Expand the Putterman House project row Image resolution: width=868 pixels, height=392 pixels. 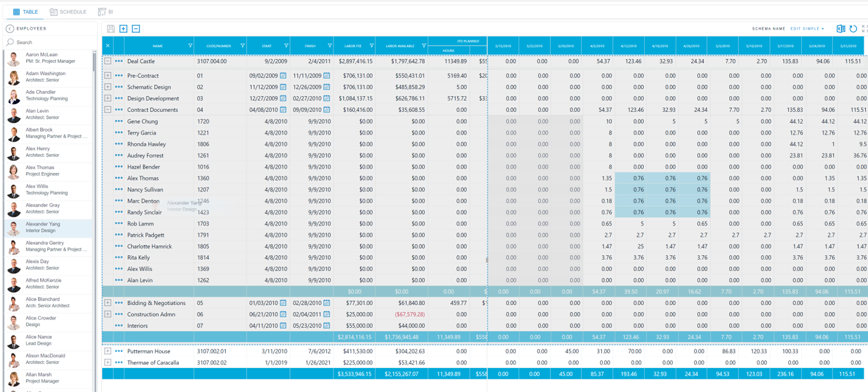tap(107, 351)
